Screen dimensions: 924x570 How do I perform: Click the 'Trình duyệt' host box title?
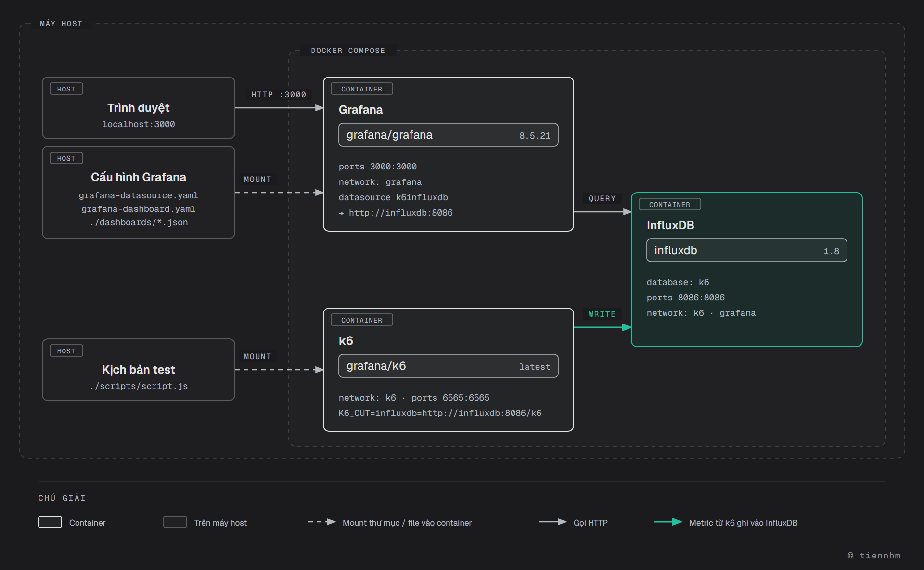139,108
